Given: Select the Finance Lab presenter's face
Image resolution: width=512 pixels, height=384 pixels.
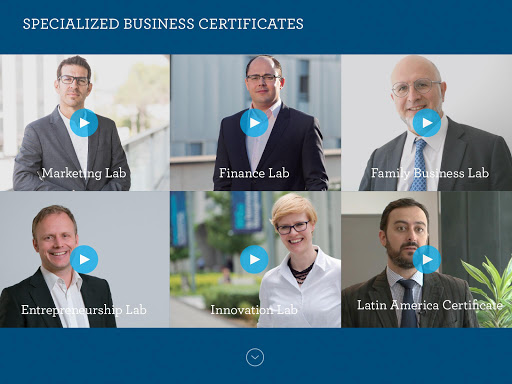Looking at the screenshot, I should coord(264,82).
